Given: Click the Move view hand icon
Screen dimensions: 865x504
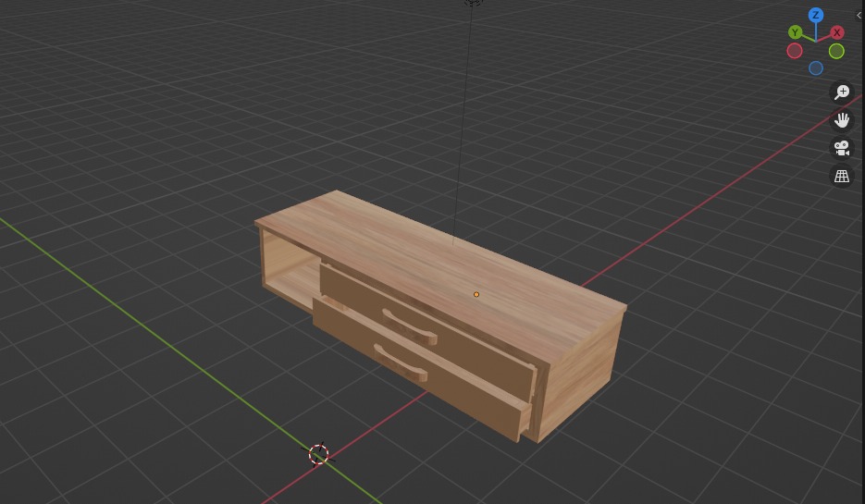Looking at the screenshot, I should [x=841, y=120].
